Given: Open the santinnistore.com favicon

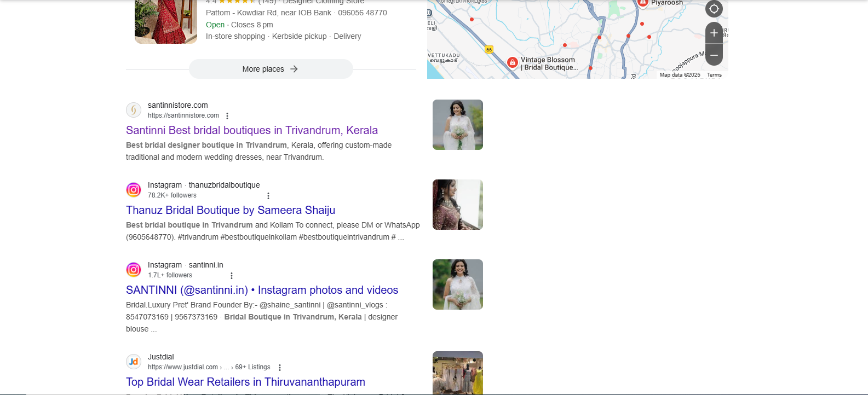Looking at the screenshot, I should 134,110.
